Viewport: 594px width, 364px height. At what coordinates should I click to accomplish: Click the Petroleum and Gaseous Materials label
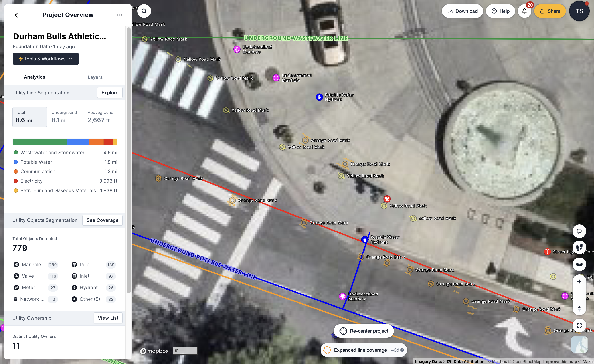point(58,190)
